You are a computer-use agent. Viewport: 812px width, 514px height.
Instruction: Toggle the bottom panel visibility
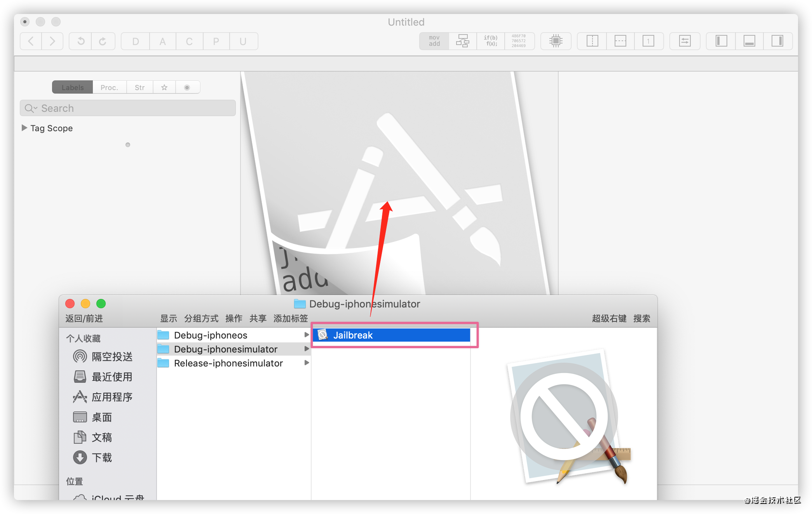749,41
